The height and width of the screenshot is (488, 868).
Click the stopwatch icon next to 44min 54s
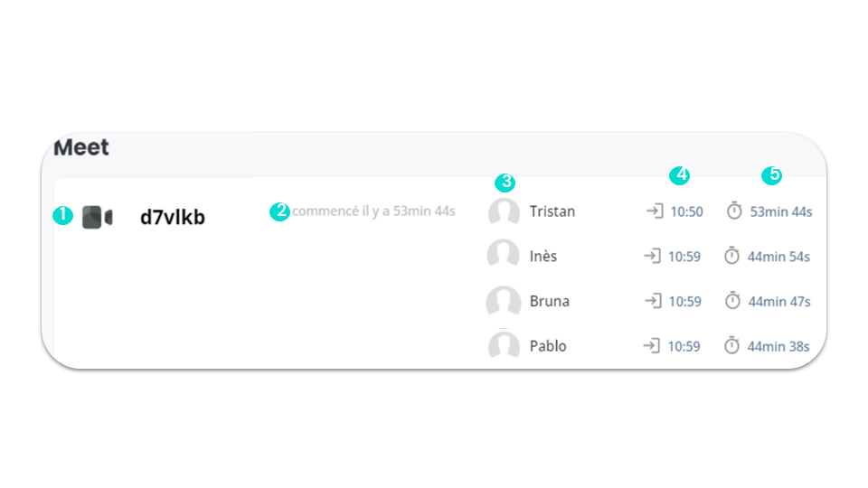pyautogui.click(x=731, y=256)
